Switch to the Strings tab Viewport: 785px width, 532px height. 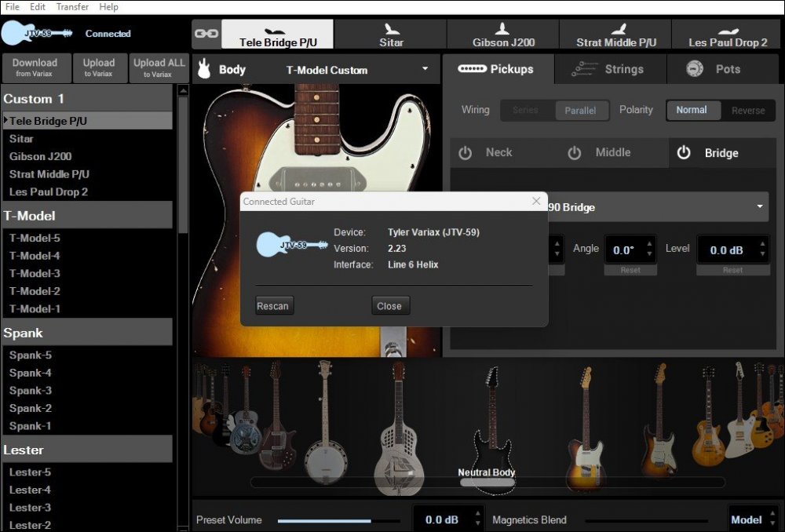click(610, 69)
